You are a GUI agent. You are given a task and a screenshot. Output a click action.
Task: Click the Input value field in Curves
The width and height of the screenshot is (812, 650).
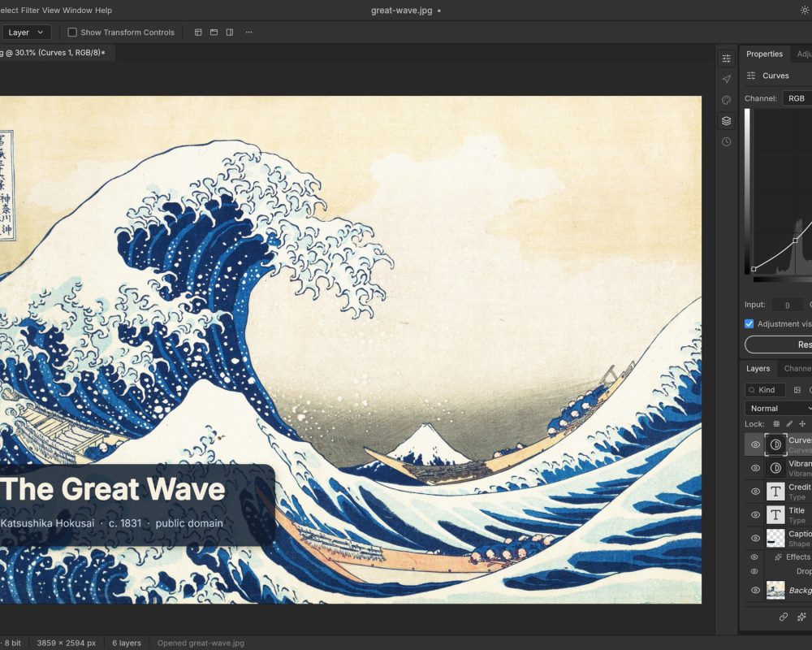[787, 305]
